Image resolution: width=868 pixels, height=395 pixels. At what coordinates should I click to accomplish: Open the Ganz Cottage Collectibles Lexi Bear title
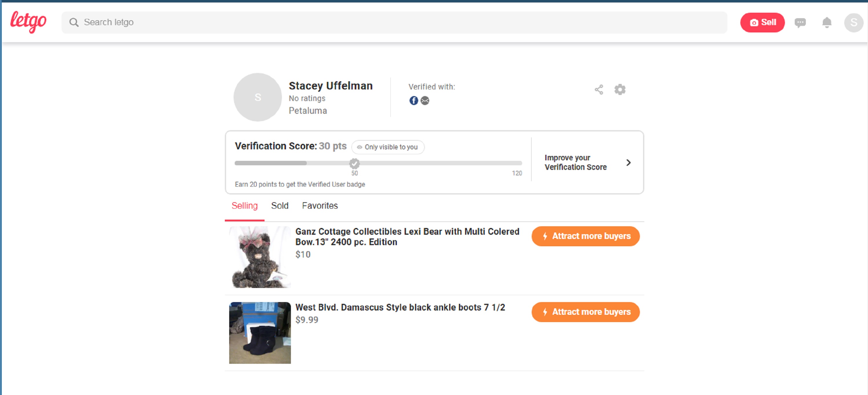coord(407,237)
